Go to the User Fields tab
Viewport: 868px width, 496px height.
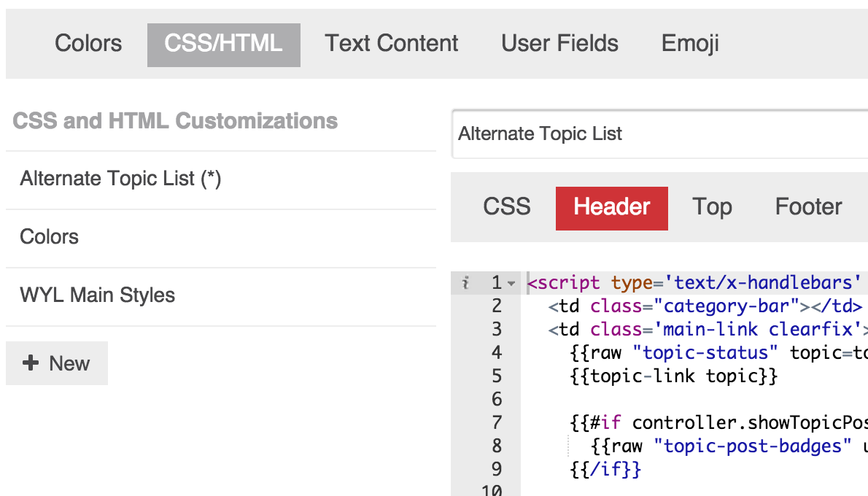(559, 44)
